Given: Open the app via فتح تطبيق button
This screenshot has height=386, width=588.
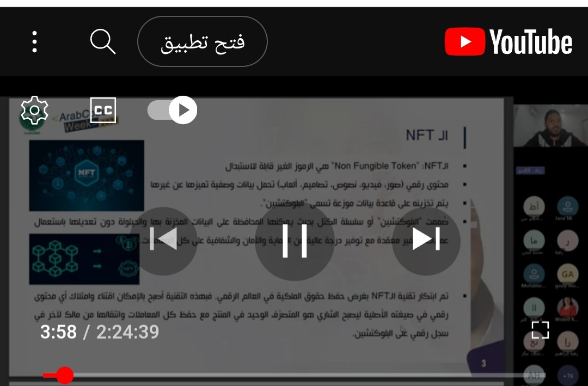Looking at the screenshot, I should (x=203, y=41).
